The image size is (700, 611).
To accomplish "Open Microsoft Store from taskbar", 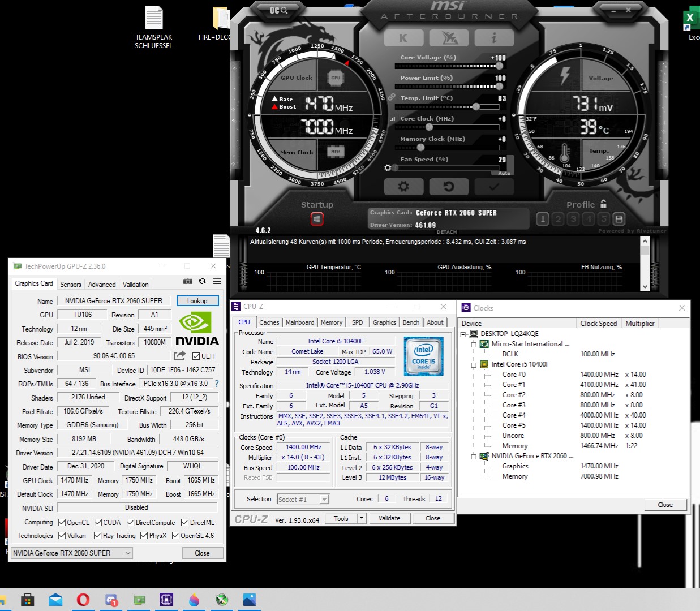I will pos(27,600).
